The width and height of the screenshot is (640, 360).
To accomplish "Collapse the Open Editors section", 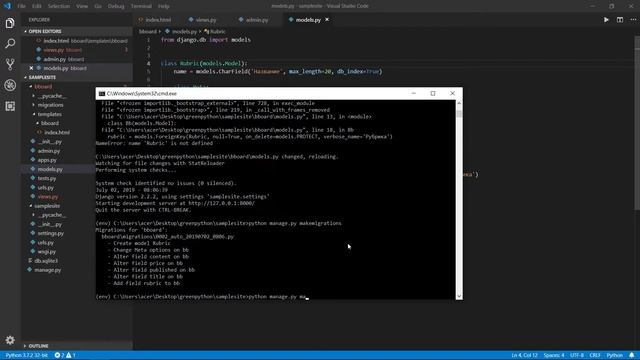I will pos(77,31).
